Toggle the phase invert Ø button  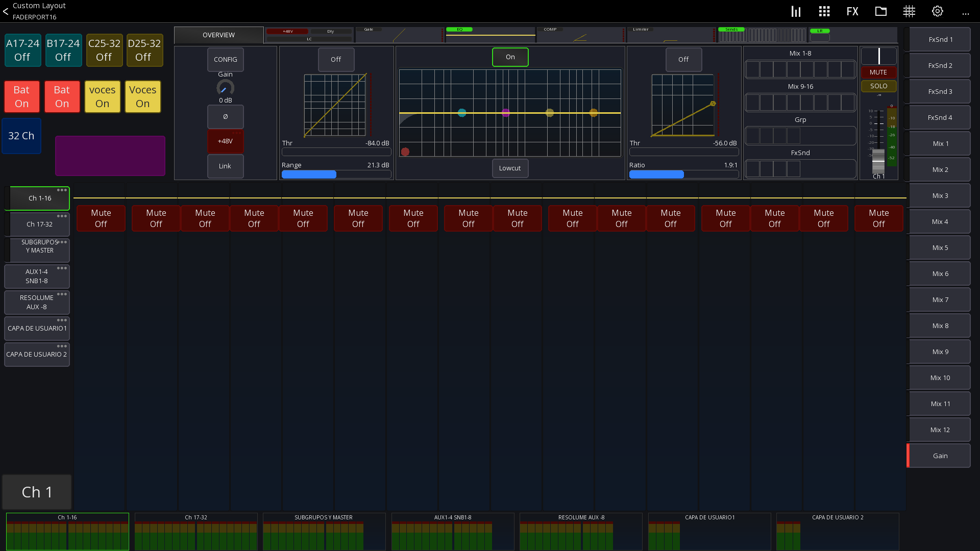226,117
